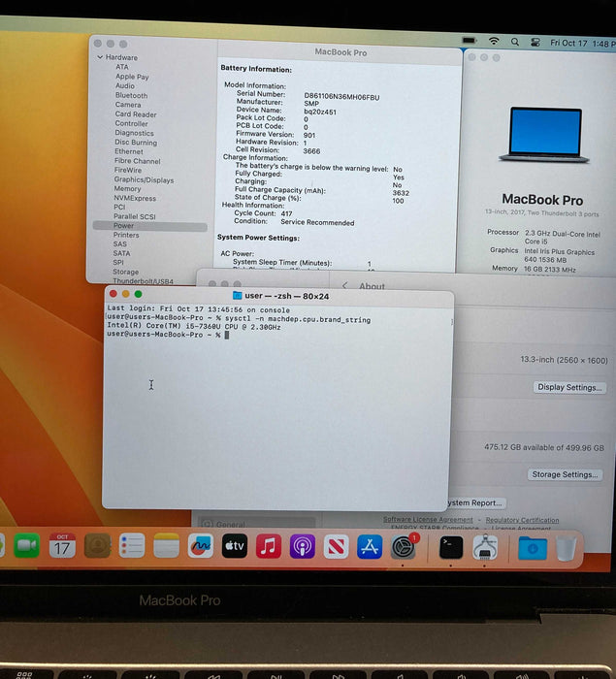616x679 pixels.
Task: Select Parallel SCSI in hardware list
Action: coord(134,216)
